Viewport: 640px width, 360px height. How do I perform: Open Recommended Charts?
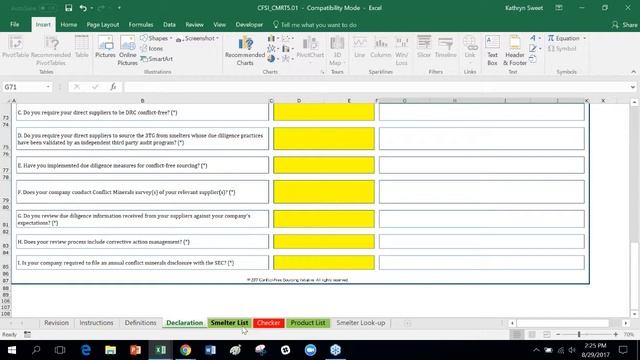(245, 51)
